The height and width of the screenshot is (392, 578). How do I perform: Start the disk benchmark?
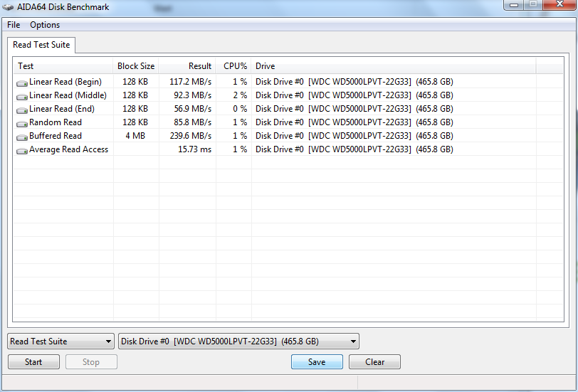point(33,362)
